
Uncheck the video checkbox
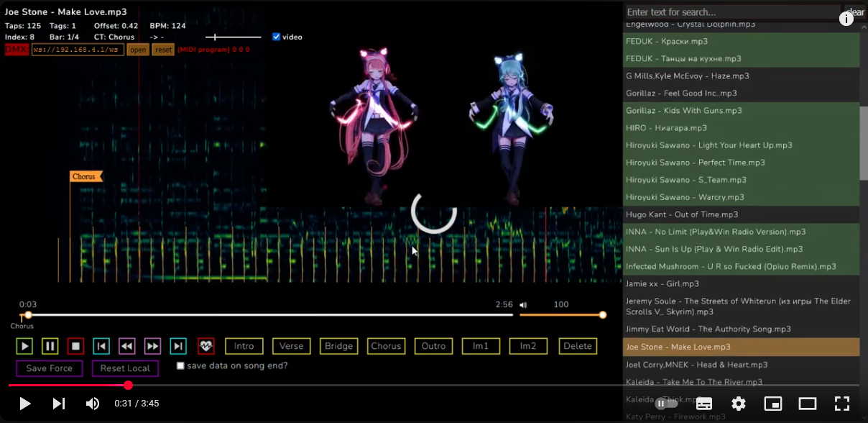[x=277, y=37]
